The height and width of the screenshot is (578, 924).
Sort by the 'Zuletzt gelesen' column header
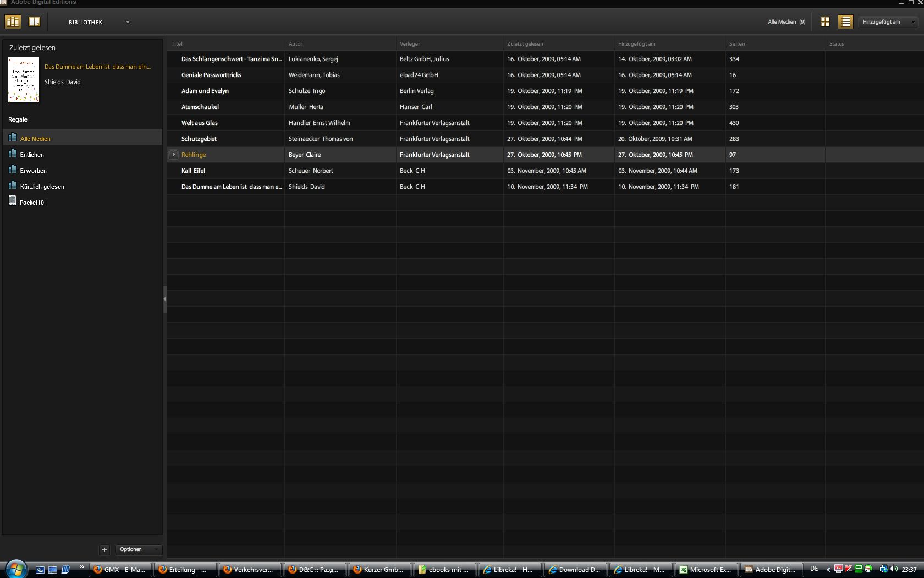(559, 43)
